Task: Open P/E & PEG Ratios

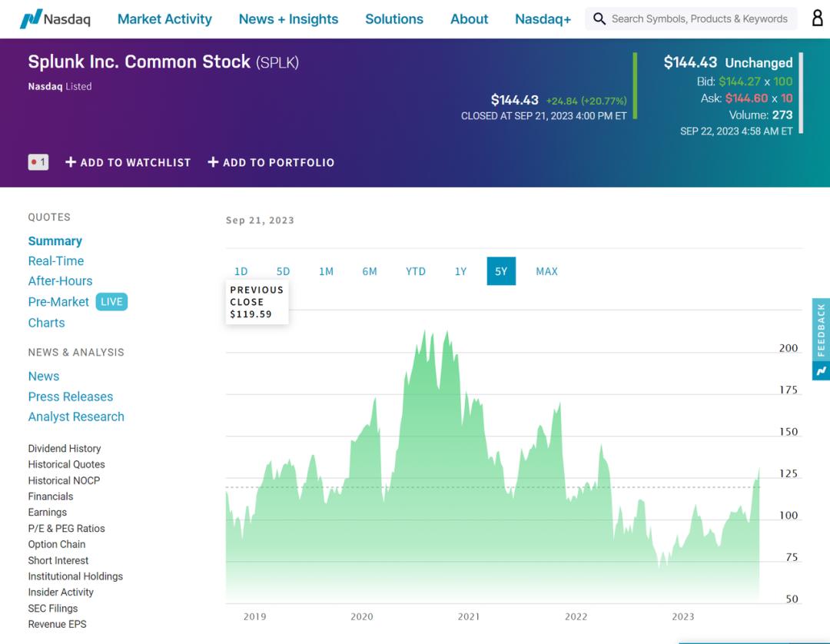Action: (67, 528)
